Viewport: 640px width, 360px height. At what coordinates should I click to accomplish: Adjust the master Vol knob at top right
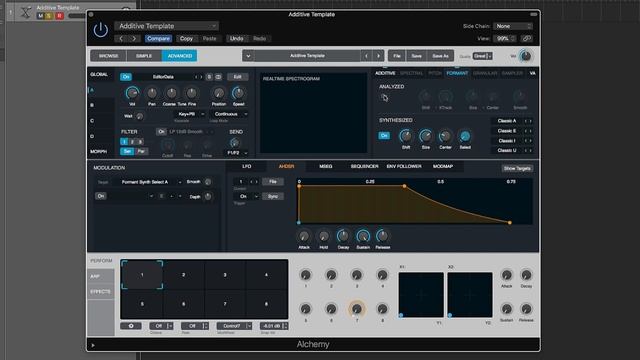click(x=526, y=56)
